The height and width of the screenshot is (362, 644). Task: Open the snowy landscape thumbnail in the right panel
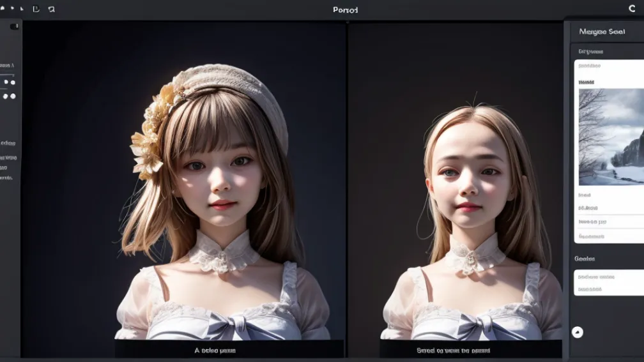coord(611,137)
